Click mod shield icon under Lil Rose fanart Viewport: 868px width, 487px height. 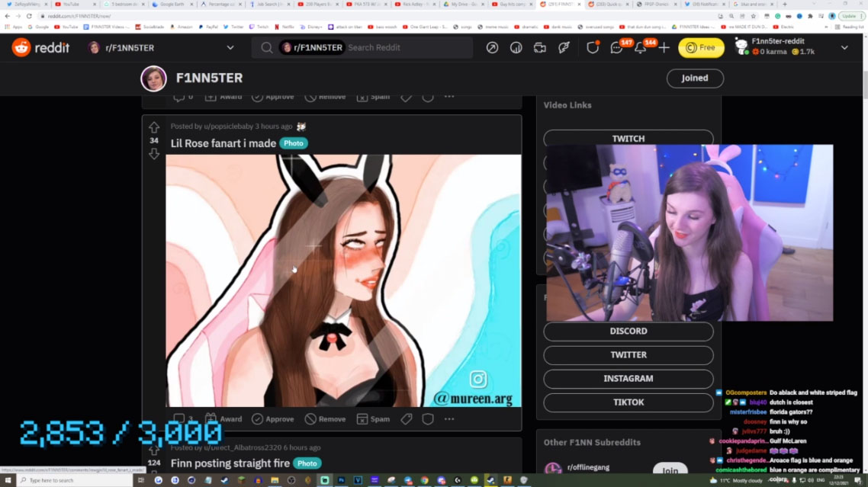point(428,419)
